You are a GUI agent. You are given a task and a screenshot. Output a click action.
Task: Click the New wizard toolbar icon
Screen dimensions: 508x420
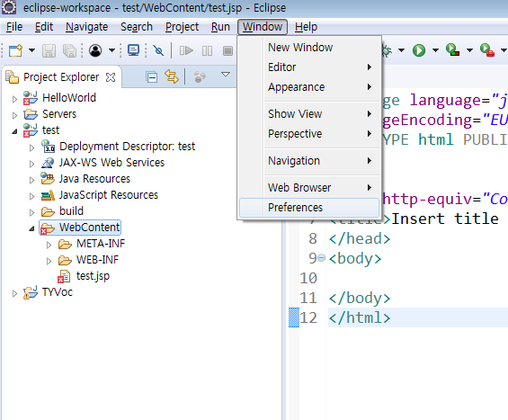pos(15,50)
